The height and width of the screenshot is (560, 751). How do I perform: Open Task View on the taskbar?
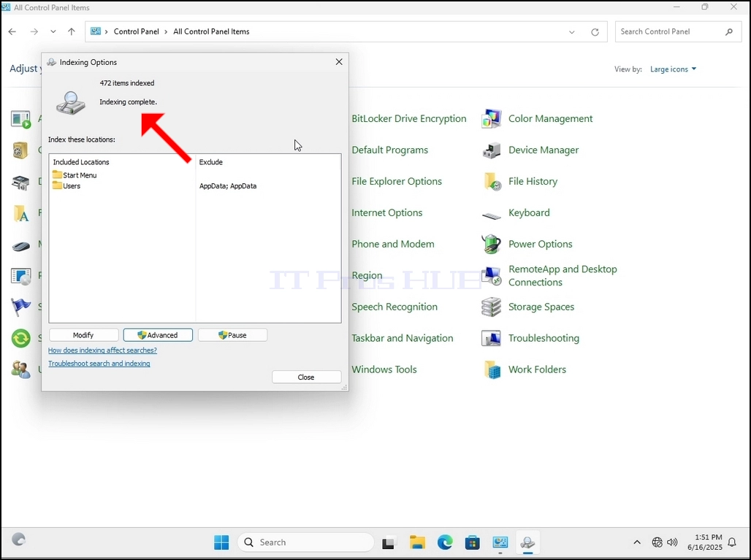tap(389, 542)
